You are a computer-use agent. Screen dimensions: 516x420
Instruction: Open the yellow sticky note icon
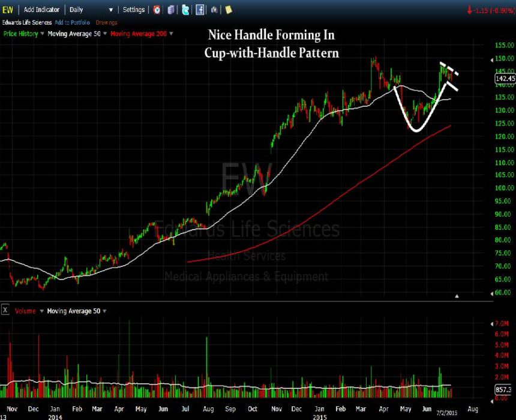pyautogui.click(x=229, y=10)
